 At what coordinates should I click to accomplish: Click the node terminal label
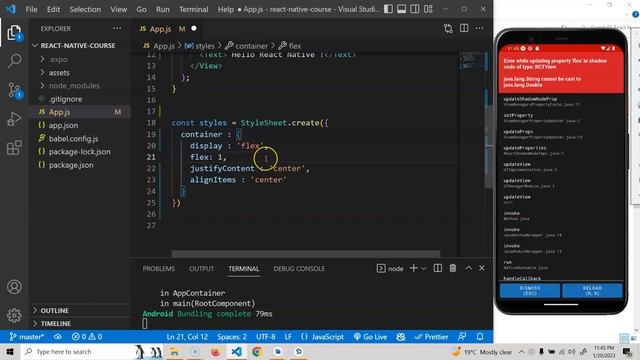(390, 269)
